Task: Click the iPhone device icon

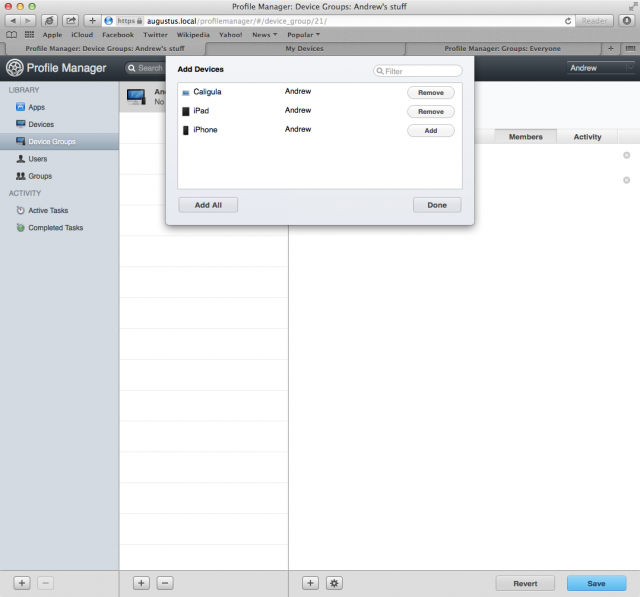Action: point(186,130)
